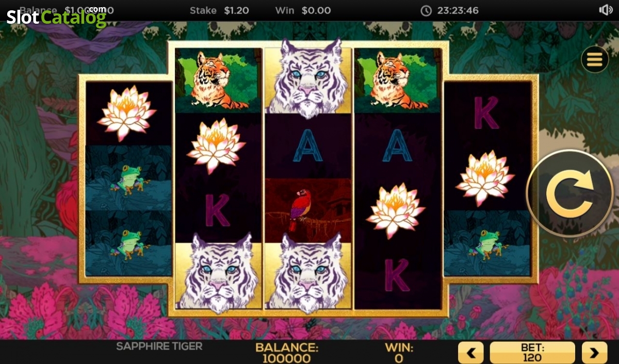This screenshot has width=619, height=364.
Task: Open the hamburger menu
Action: click(595, 60)
